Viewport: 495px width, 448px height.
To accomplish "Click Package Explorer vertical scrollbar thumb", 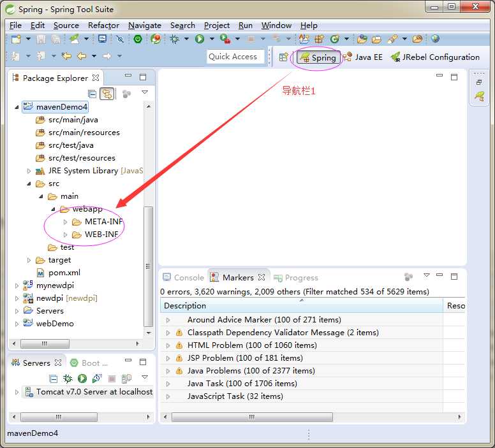I will pos(148,266).
